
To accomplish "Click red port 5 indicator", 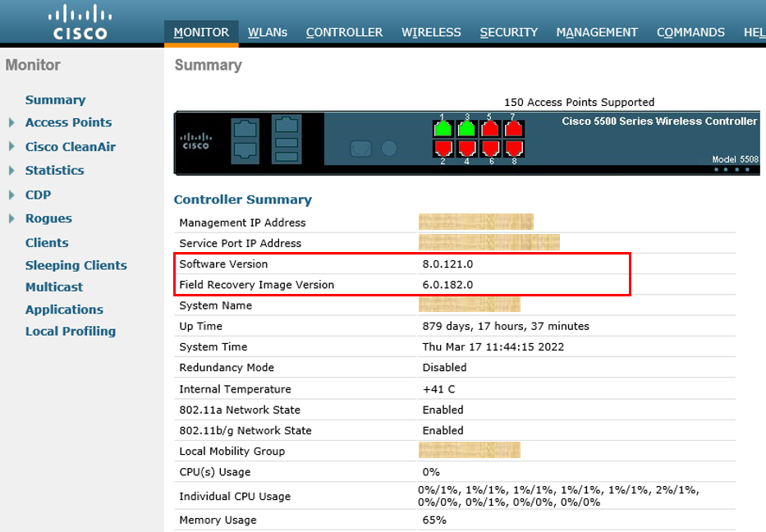I will [x=490, y=129].
